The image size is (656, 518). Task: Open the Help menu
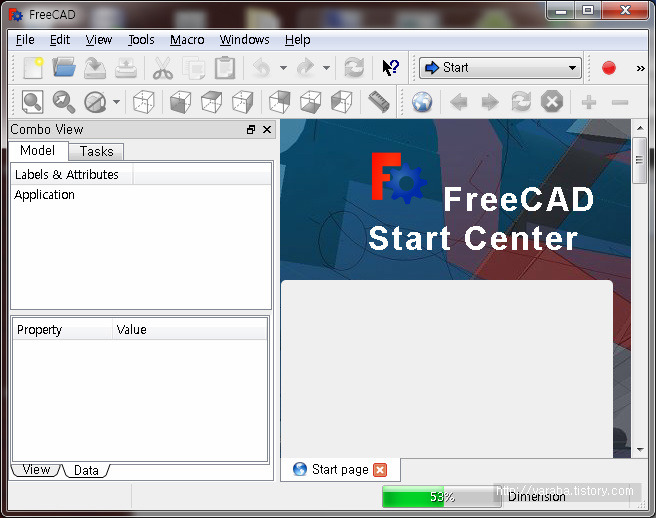click(x=297, y=40)
